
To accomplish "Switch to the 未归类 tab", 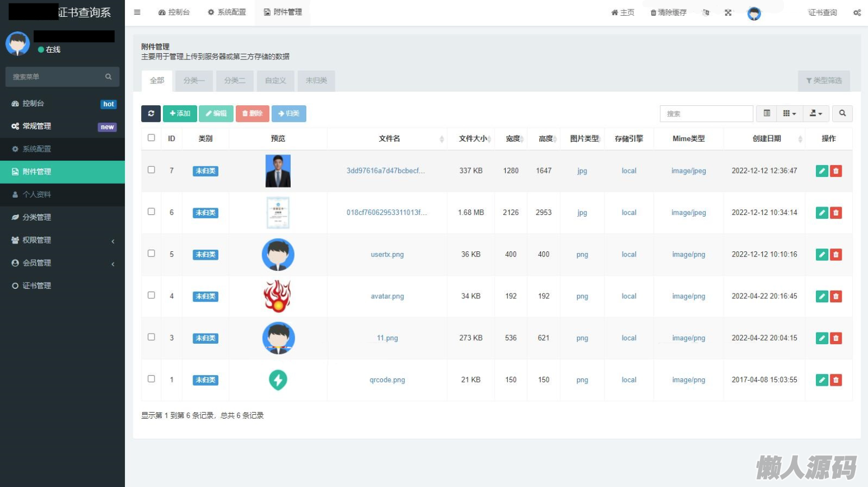I will tap(316, 81).
